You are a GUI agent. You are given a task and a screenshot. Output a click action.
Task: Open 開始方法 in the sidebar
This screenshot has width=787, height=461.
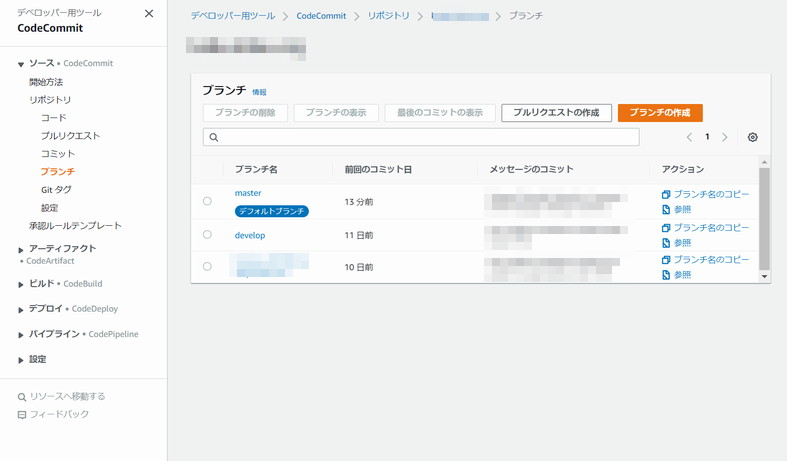[46, 82]
